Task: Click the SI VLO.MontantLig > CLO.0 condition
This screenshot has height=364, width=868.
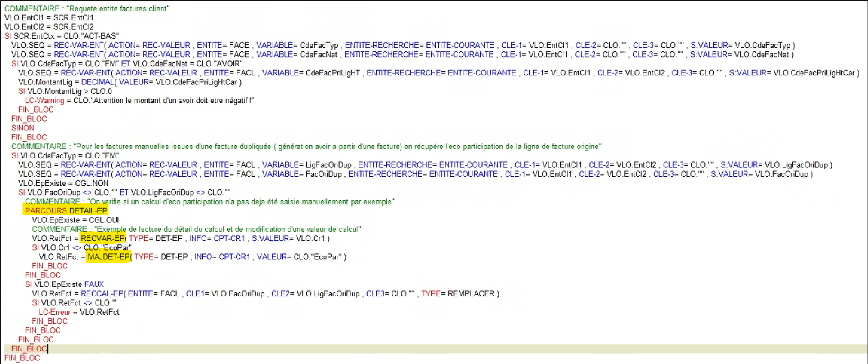Action: pyautogui.click(x=65, y=91)
